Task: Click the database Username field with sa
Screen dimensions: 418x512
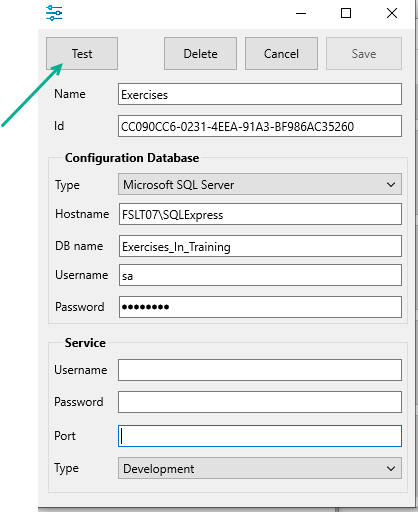Action: click(260, 275)
